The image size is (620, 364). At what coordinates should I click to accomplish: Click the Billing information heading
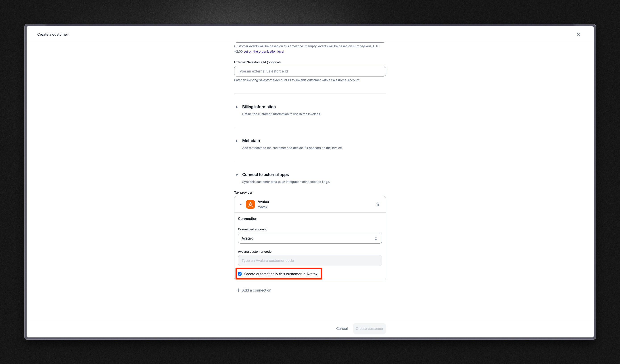click(259, 107)
